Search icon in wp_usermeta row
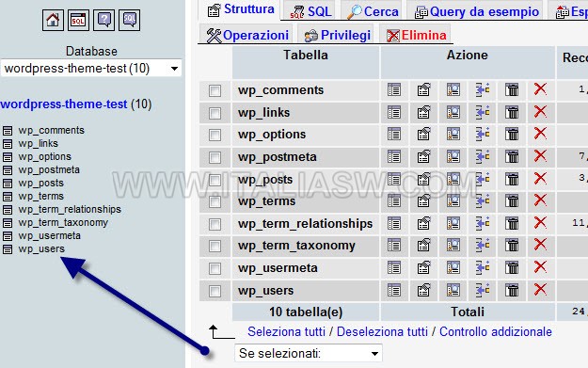This screenshot has height=368, width=588. 453,268
